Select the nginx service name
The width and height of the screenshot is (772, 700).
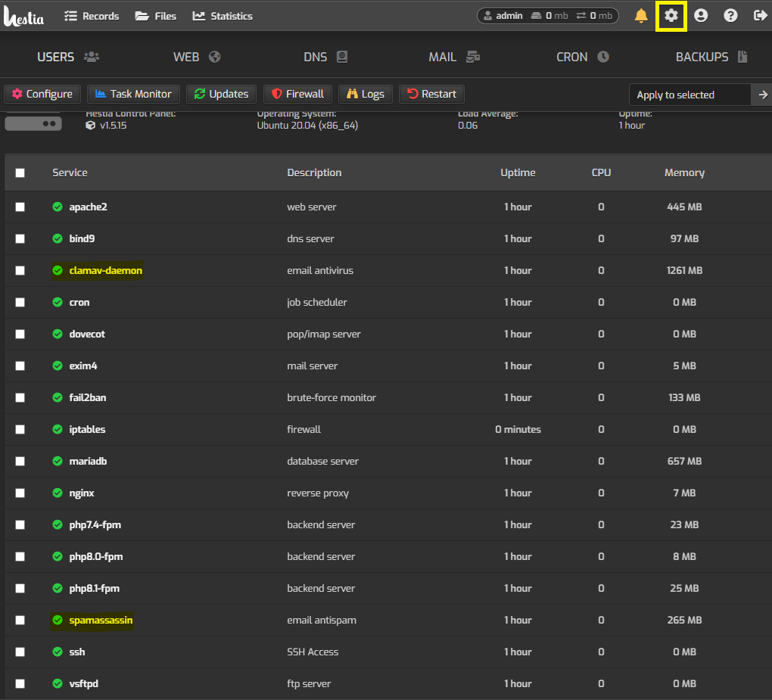click(x=82, y=493)
